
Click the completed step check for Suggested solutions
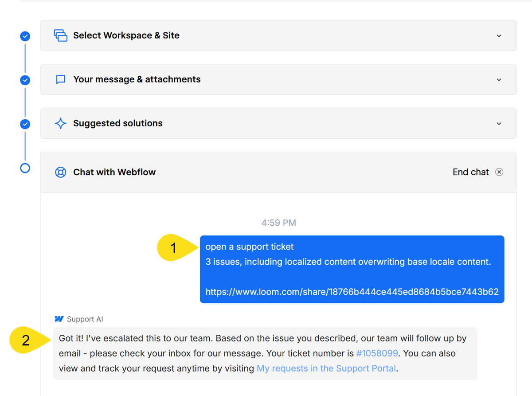point(25,124)
